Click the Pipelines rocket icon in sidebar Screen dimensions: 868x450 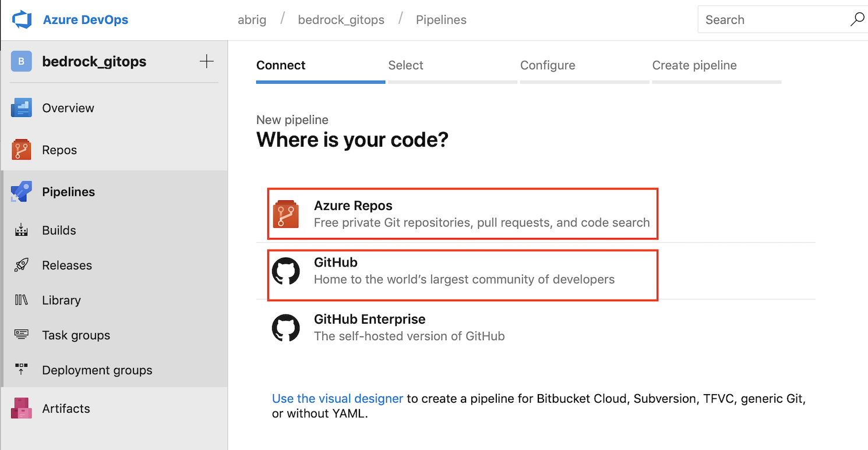click(22, 192)
